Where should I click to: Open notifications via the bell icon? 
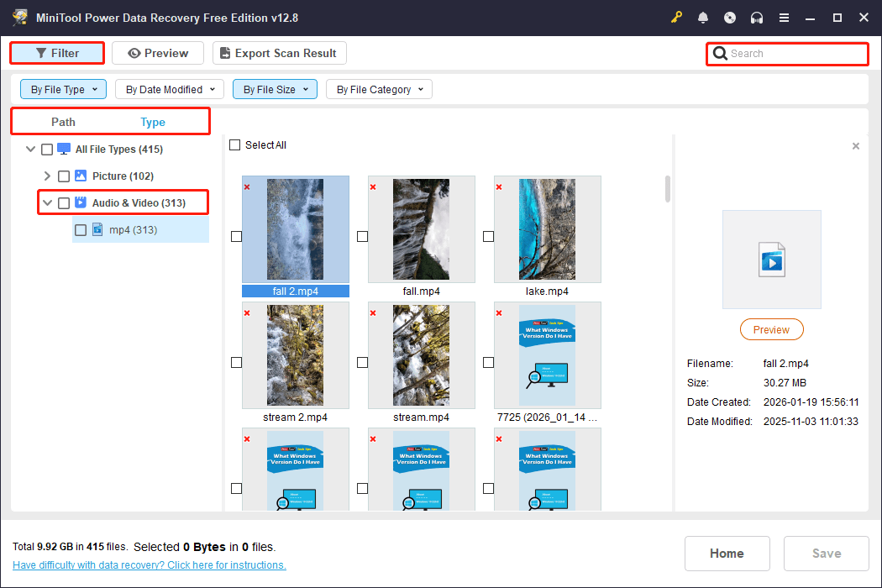[x=703, y=17]
